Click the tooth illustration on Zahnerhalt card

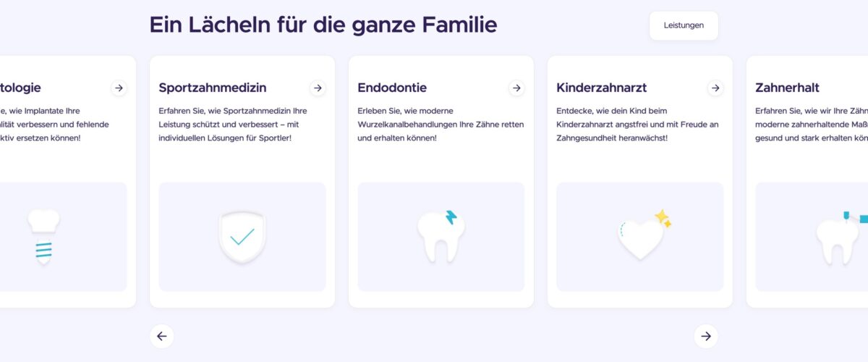(839, 237)
